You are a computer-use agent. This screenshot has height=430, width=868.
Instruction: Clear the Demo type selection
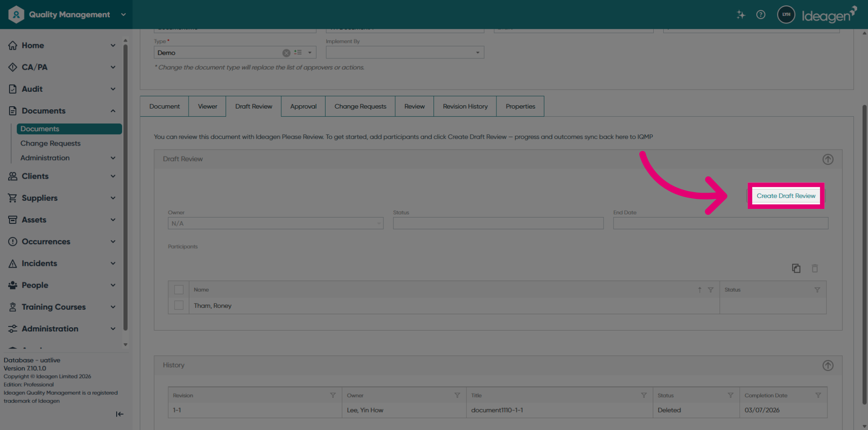click(x=286, y=53)
